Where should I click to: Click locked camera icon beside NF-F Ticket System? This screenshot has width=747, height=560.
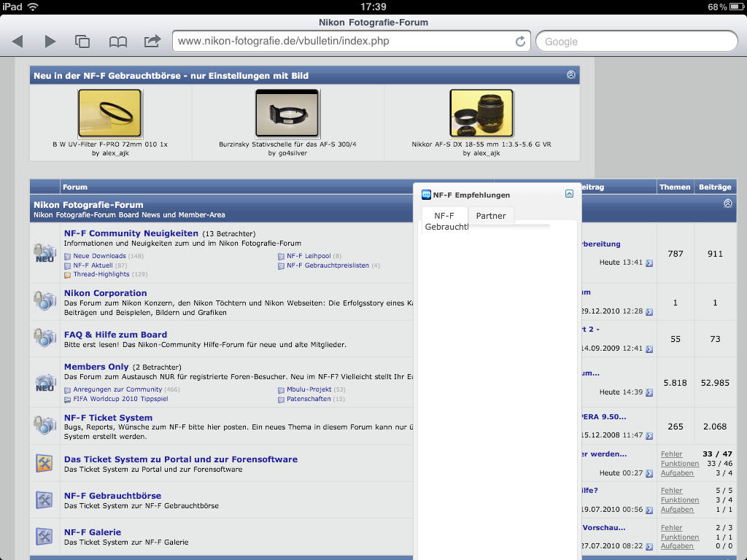click(44, 424)
